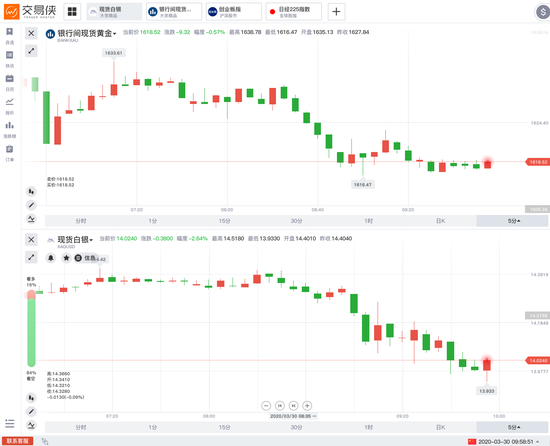
Task: Jump to first bar on silver chart
Action: pos(280,406)
